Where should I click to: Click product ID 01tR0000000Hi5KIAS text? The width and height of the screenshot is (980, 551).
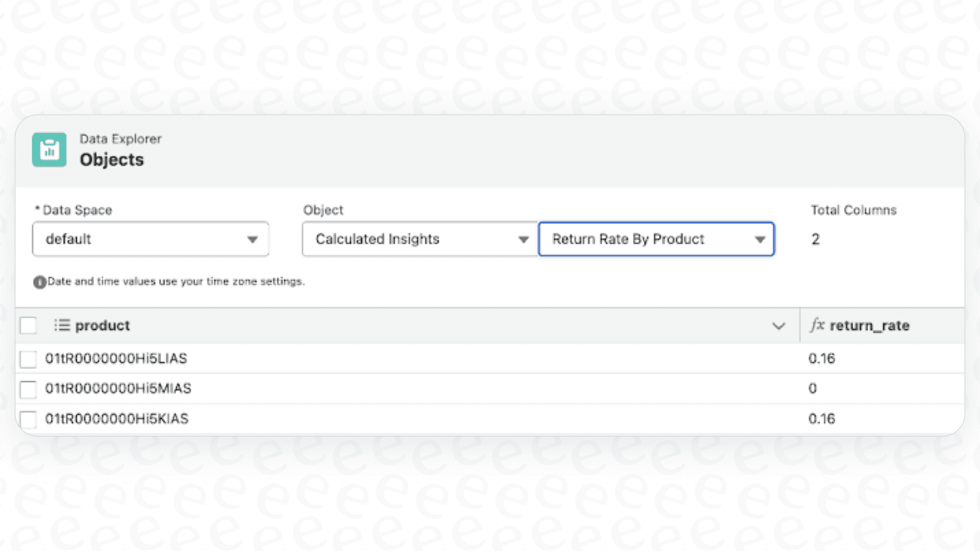pos(117,419)
